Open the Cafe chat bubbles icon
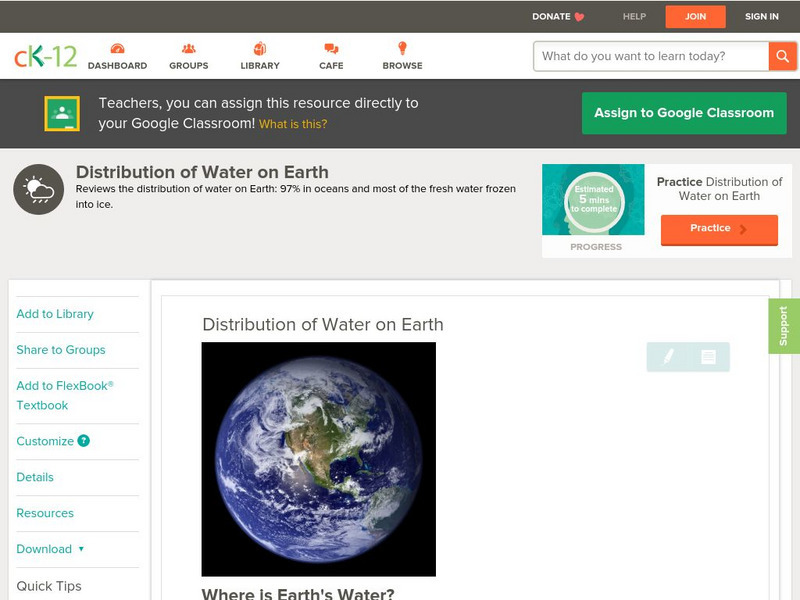800x600 pixels. click(331, 49)
